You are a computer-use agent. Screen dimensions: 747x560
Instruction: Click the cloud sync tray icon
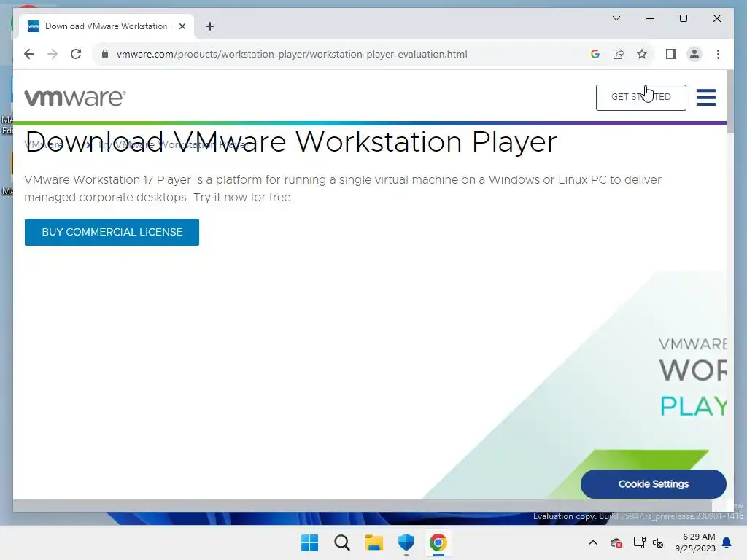[x=616, y=542]
